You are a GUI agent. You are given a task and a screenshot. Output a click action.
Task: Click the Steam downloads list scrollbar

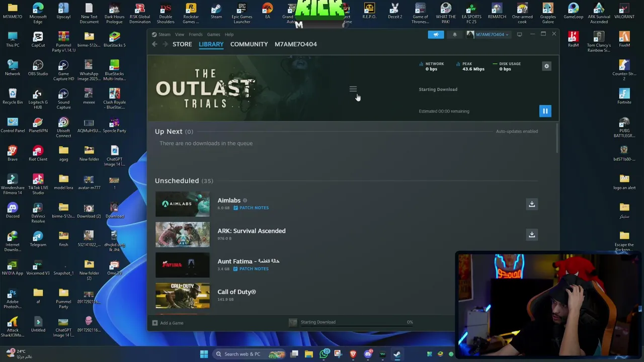click(x=557, y=138)
